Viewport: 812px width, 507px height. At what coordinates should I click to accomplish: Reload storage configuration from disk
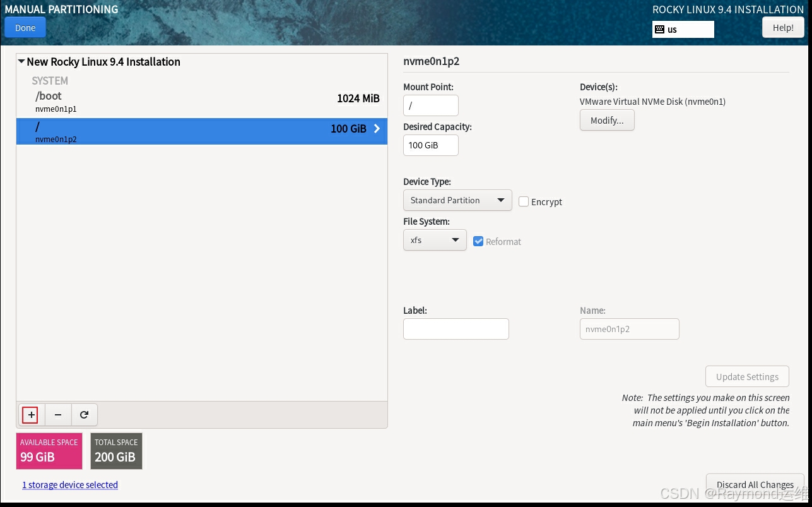point(84,415)
